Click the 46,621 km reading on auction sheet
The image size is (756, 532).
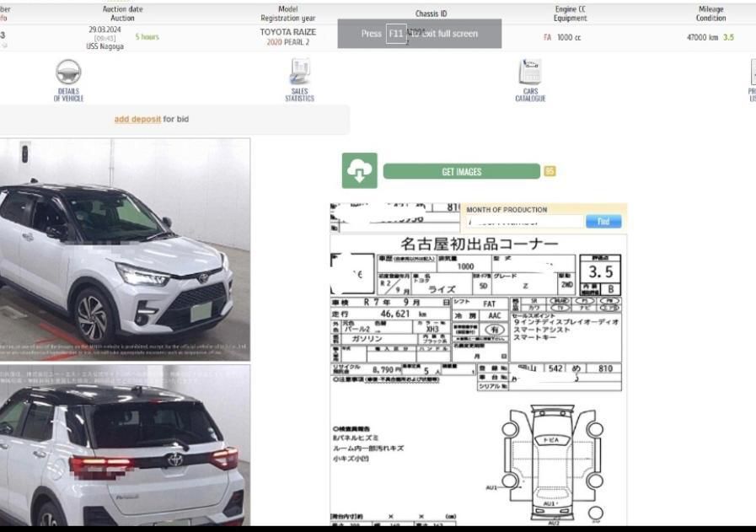point(402,314)
